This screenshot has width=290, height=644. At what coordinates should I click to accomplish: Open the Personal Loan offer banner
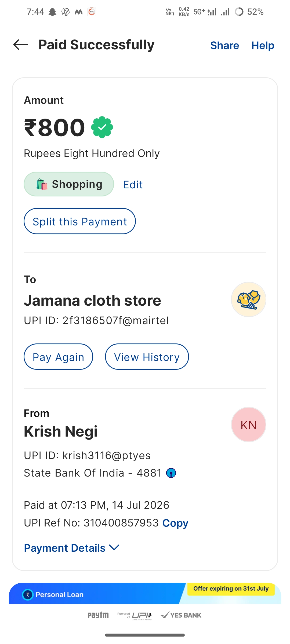[145, 593]
